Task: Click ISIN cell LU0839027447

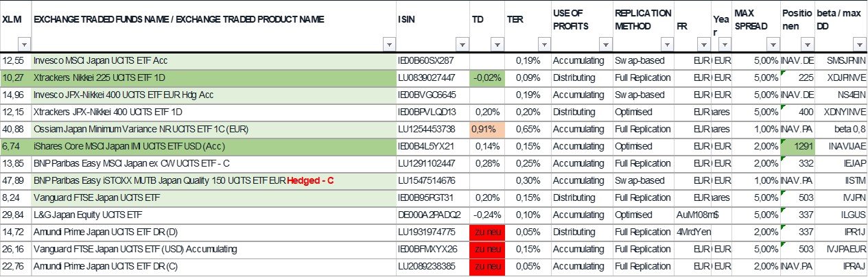Action: click(432, 77)
